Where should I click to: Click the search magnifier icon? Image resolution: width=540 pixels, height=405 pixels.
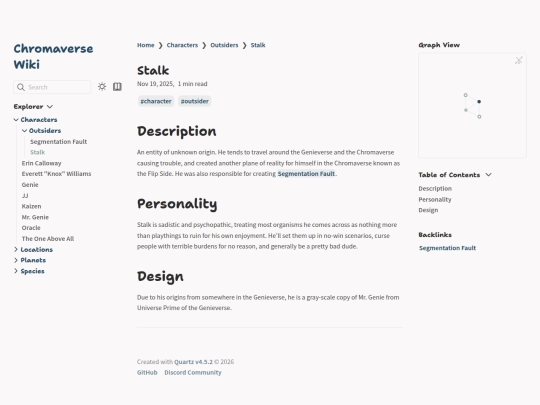coord(21,87)
